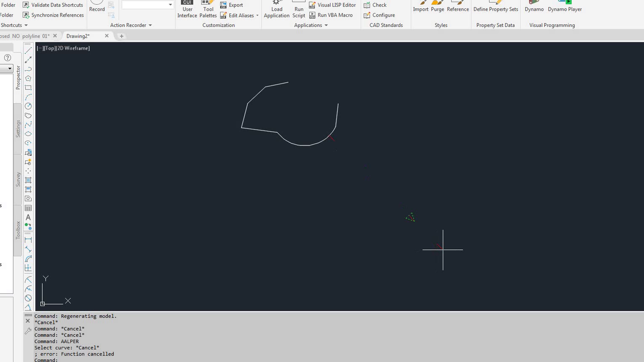Expand the Shortcuts panel
Viewport: 644px width, 362px height.
click(13, 25)
